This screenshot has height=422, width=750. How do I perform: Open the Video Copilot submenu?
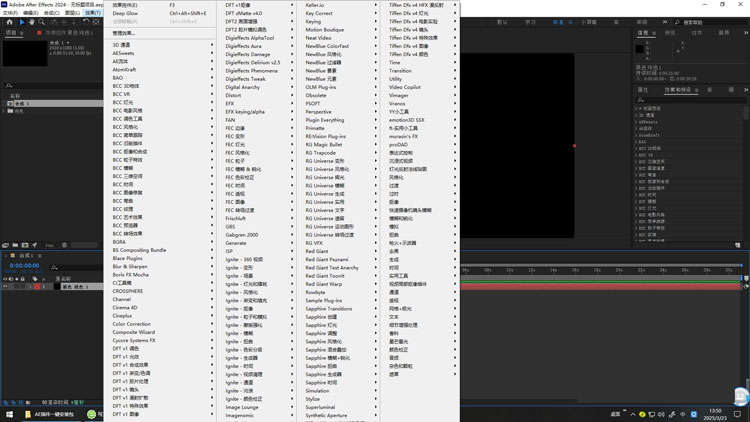click(405, 86)
